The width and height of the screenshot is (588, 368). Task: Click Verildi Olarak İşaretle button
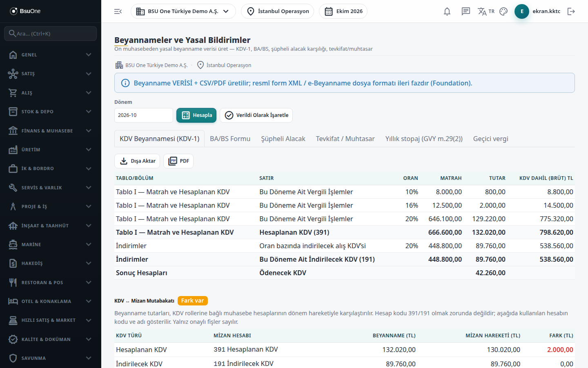(x=256, y=115)
